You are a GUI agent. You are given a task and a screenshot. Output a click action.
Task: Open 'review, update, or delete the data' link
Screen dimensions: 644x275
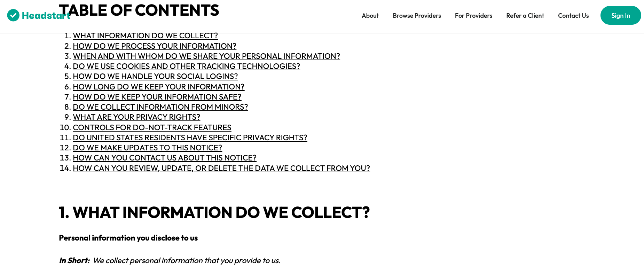click(221, 168)
